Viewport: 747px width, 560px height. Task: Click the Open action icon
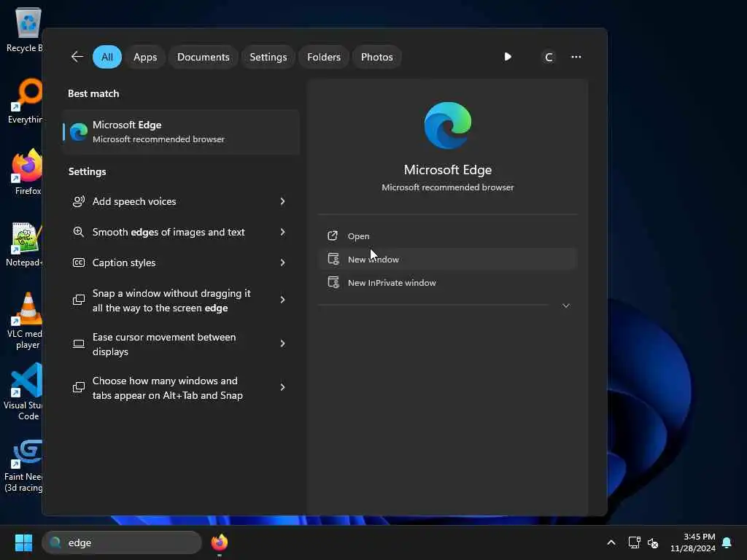(333, 236)
